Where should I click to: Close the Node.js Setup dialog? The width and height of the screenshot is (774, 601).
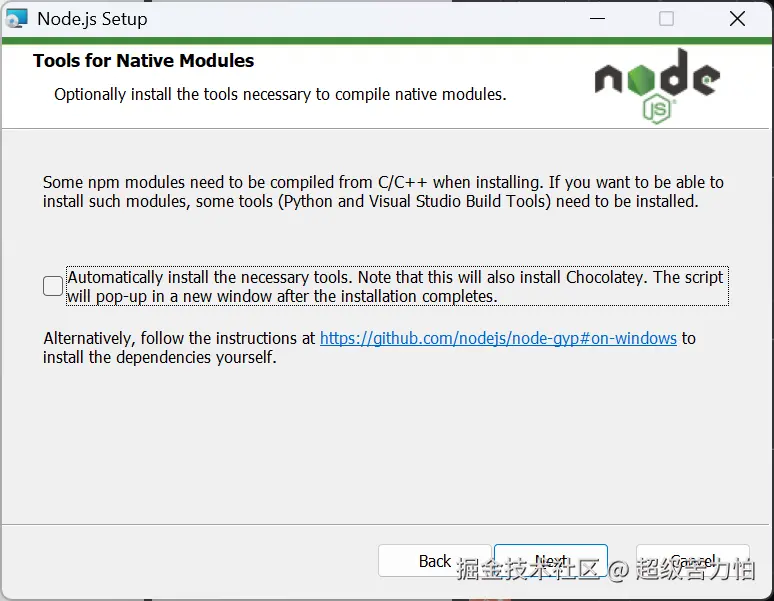(737, 19)
